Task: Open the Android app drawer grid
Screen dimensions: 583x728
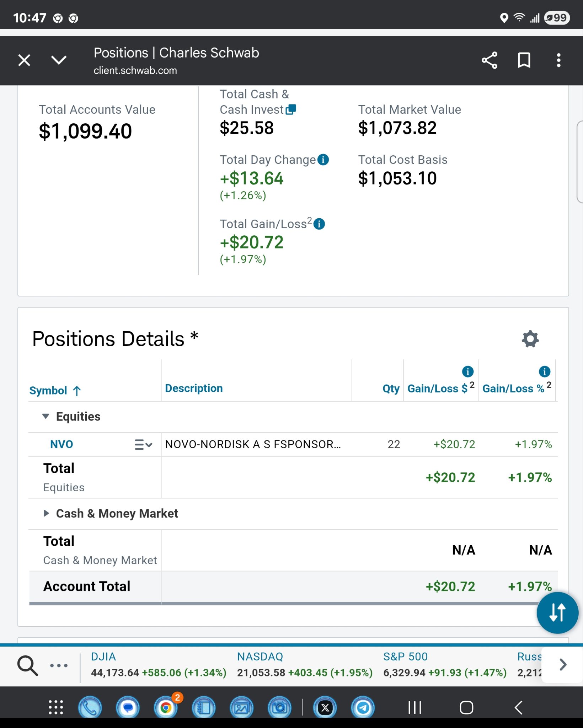Action: point(56,707)
